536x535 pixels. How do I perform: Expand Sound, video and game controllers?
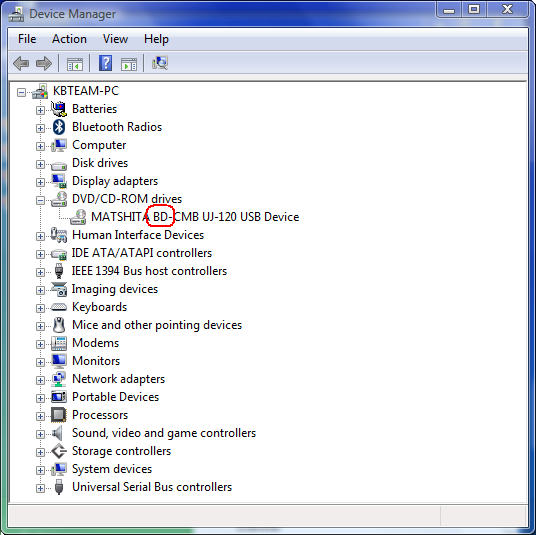pyautogui.click(x=40, y=434)
